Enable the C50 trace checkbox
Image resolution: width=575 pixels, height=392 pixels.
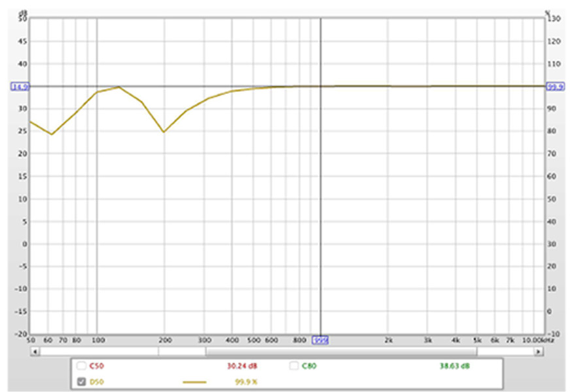(82, 366)
